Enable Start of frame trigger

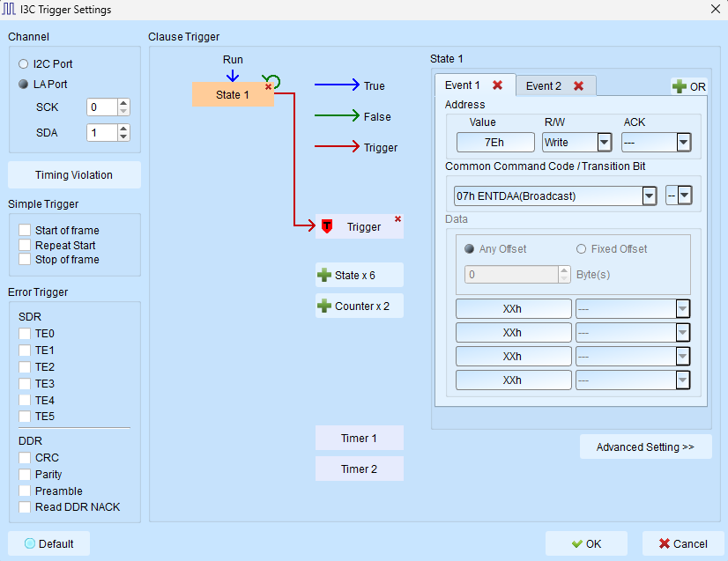(x=25, y=230)
